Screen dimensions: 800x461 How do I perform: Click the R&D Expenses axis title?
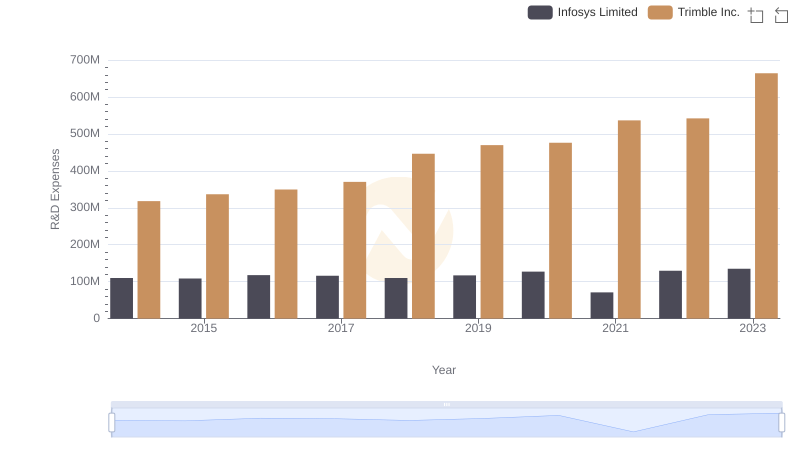pyautogui.click(x=55, y=189)
